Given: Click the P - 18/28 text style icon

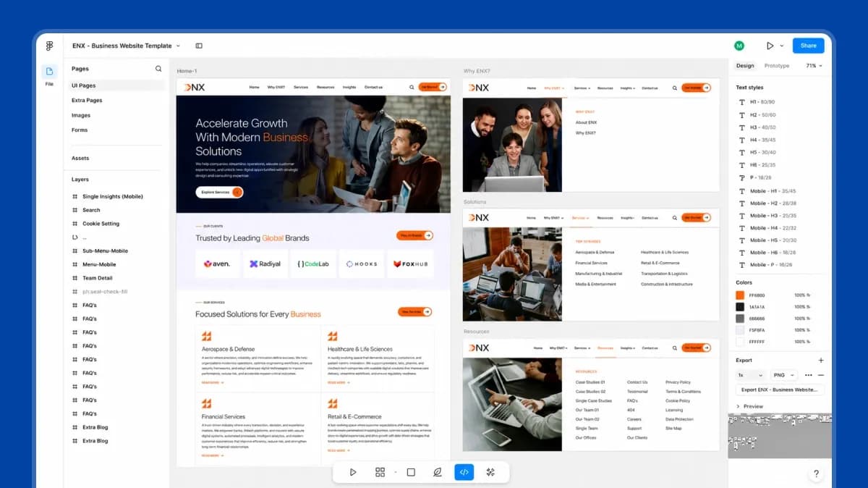Looking at the screenshot, I should pyautogui.click(x=741, y=177).
